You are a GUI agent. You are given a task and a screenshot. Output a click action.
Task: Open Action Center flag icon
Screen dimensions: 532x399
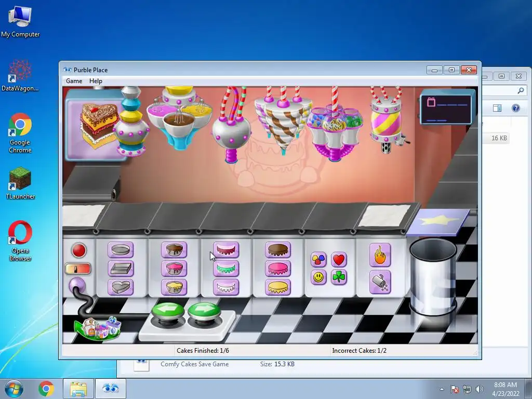[455, 389]
